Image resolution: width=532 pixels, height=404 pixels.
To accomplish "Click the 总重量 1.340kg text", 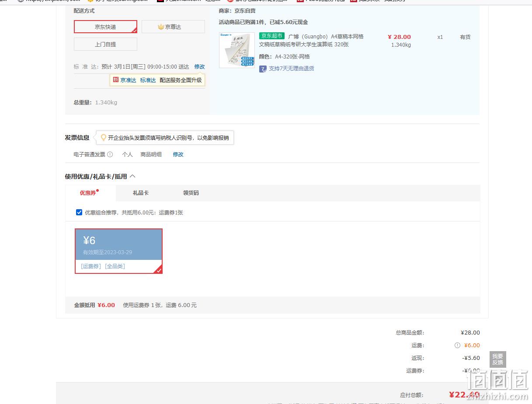I will [95, 103].
